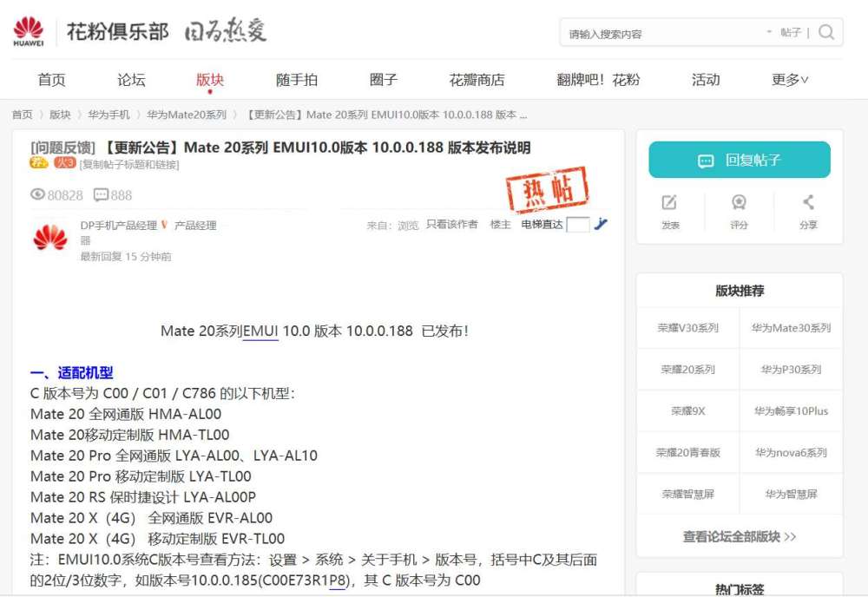
Task: Click the search input field
Action: [x=664, y=33]
